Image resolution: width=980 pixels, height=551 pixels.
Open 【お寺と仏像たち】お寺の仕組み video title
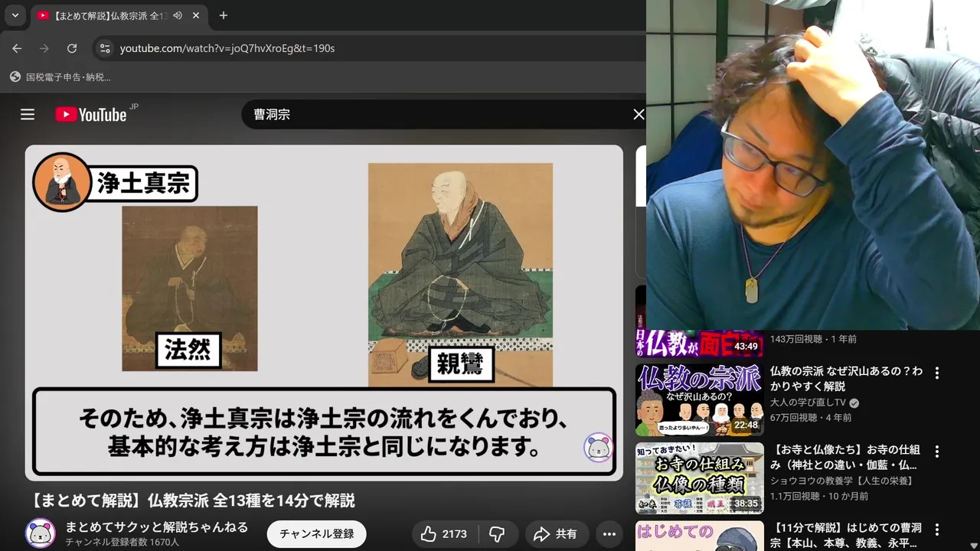pos(845,457)
